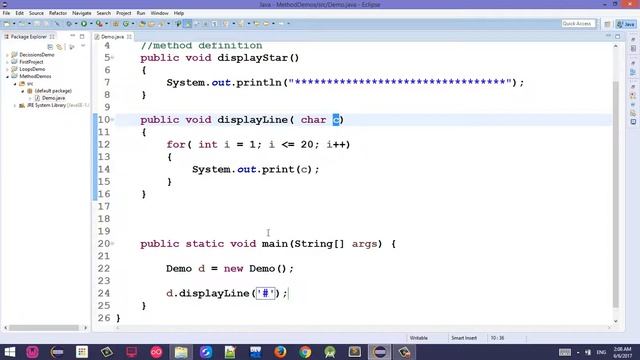The width and height of the screenshot is (640, 360).
Task: Click Collapse All icon in Package Explorer
Action: pyautogui.click(x=50, y=47)
